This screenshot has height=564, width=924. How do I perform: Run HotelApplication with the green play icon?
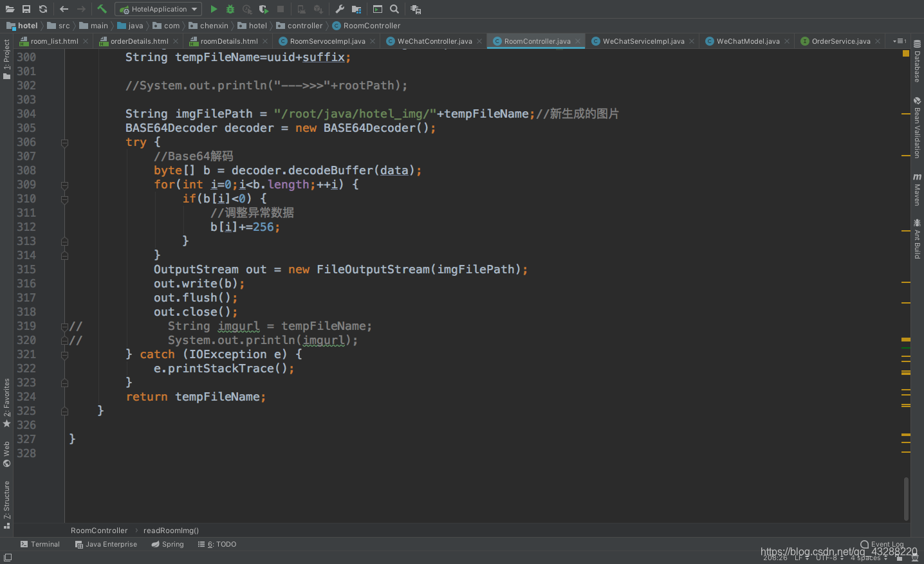pyautogui.click(x=214, y=9)
